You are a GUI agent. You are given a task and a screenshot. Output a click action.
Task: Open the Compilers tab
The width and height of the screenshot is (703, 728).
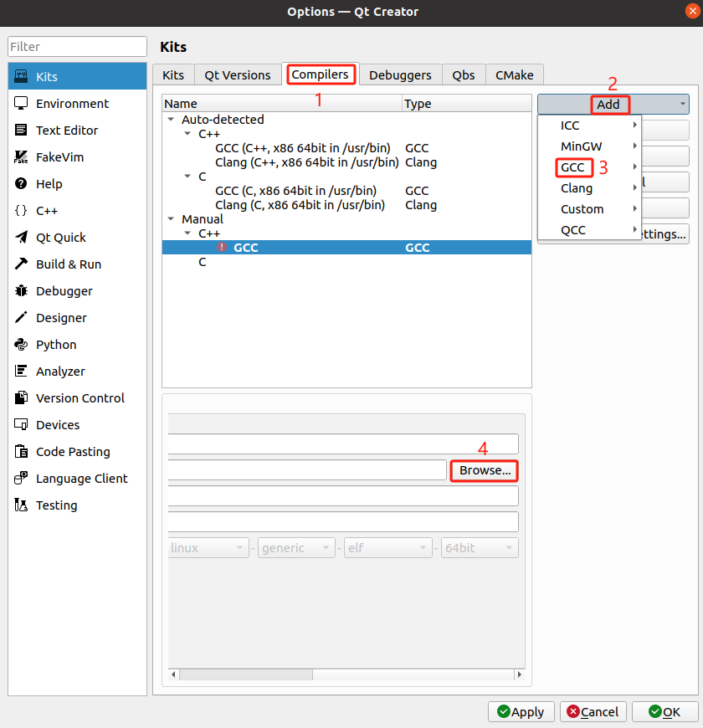[321, 74]
